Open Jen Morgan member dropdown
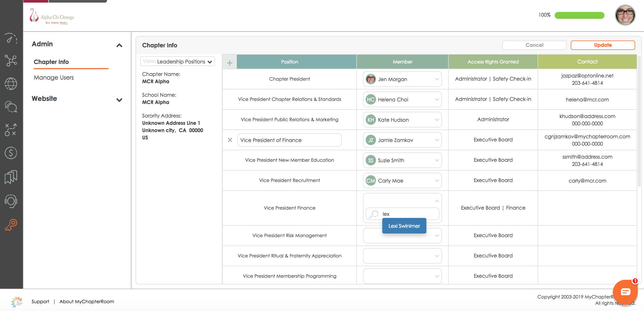 402,79
